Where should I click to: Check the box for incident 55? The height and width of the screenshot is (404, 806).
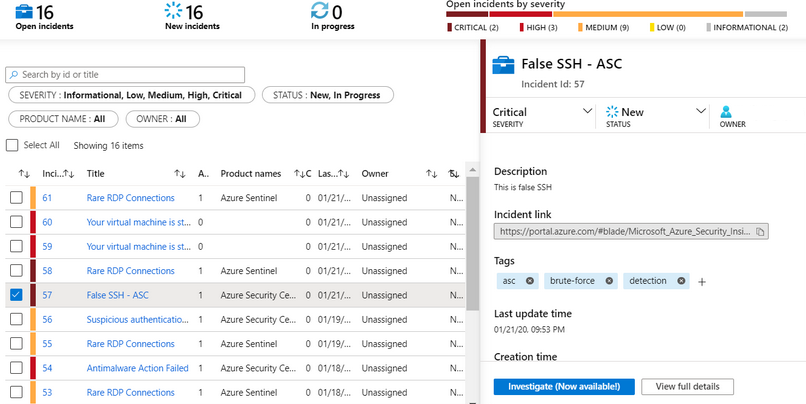[16, 343]
